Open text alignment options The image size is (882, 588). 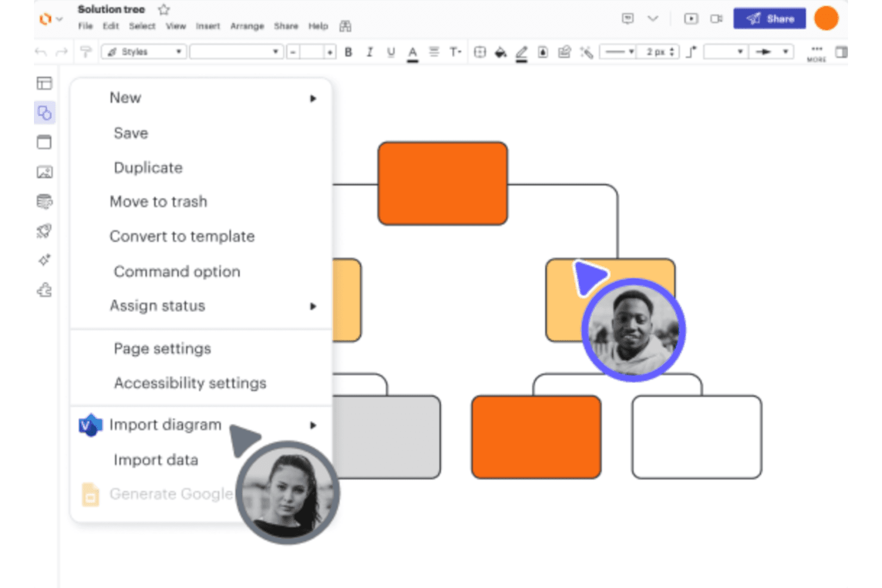tap(434, 52)
